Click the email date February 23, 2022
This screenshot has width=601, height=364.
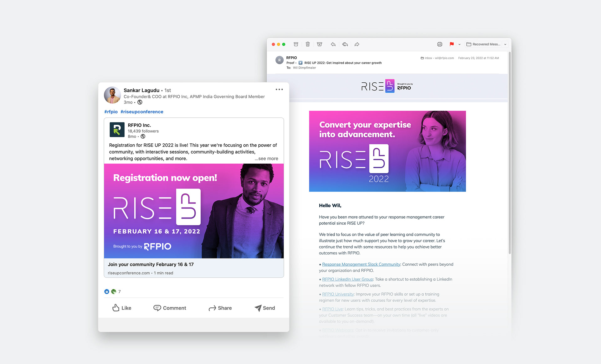click(479, 58)
